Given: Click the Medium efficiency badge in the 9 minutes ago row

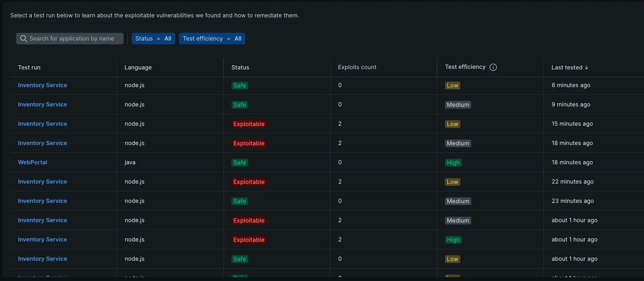Looking at the screenshot, I should (458, 105).
